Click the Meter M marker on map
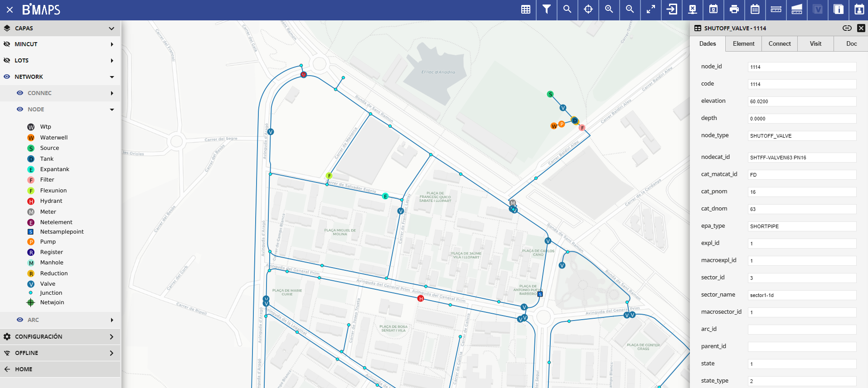This screenshot has width=868, height=388. (513, 203)
